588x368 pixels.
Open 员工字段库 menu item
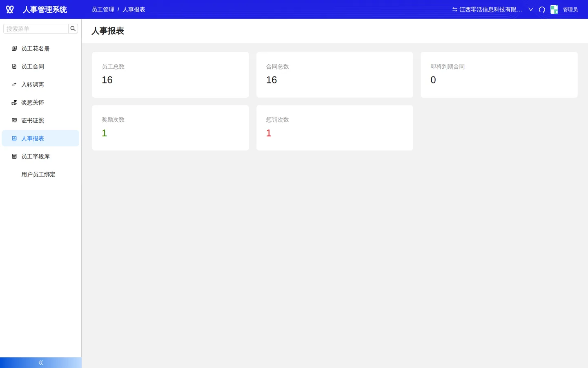(40, 156)
